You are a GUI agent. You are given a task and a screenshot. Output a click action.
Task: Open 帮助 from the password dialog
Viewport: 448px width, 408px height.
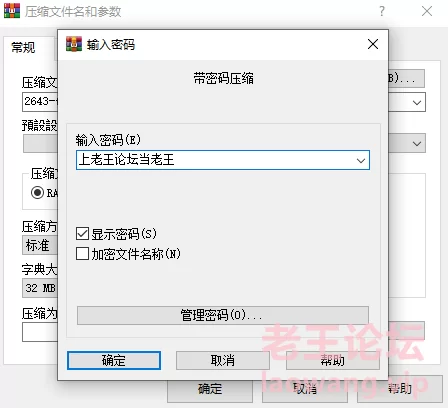pyautogui.click(x=332, y=360)
